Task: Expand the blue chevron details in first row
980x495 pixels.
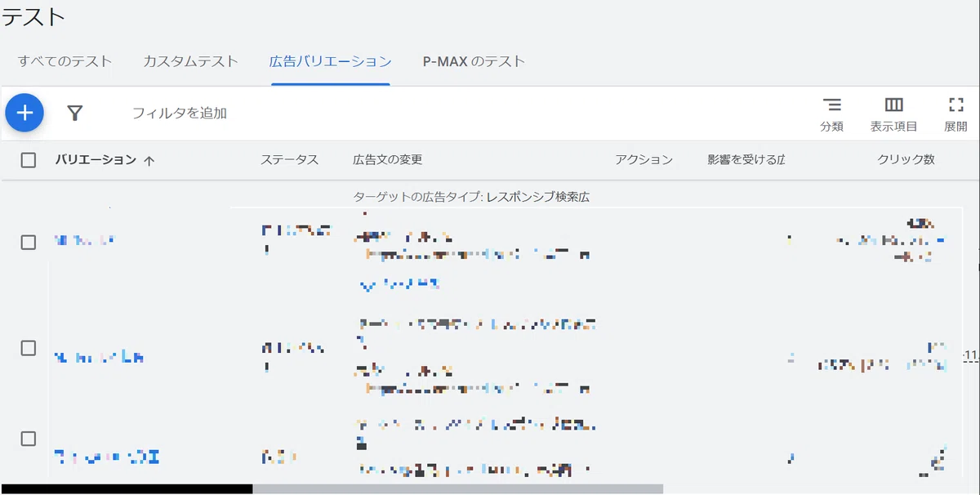Action: 367,285
